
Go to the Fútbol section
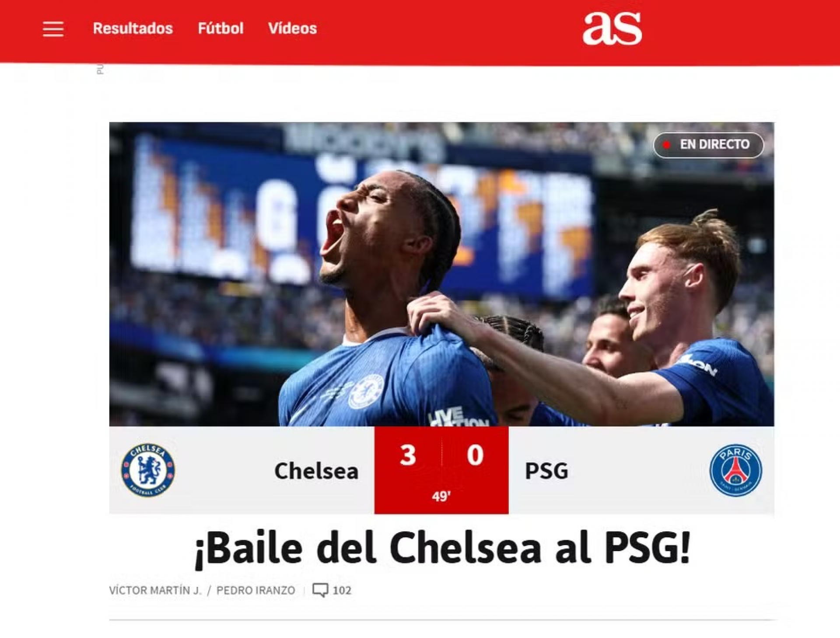pos(220,28)
